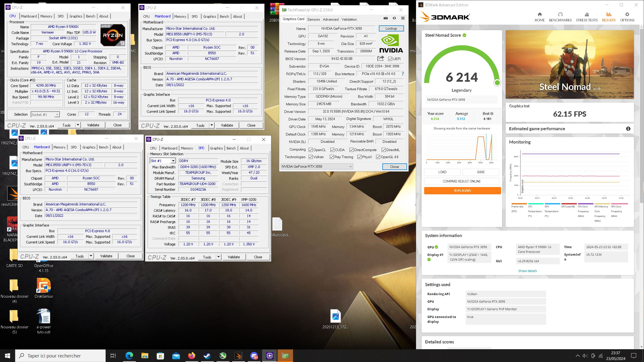The image size is (644, 362).
Task: Toggle the Vulkan checkbox in GPU-Z
Action: pos(311,157)
